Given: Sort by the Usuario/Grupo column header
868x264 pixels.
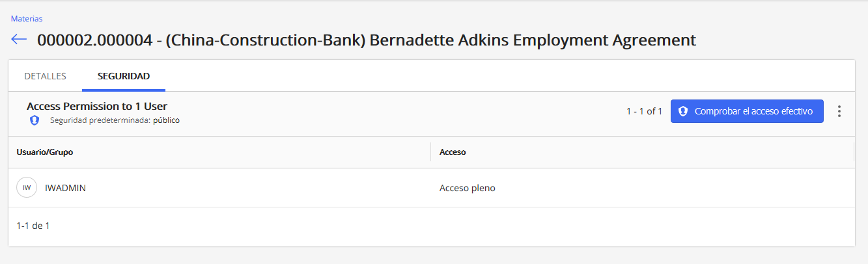Looking at the screenshot, I should tap(45, 152).
